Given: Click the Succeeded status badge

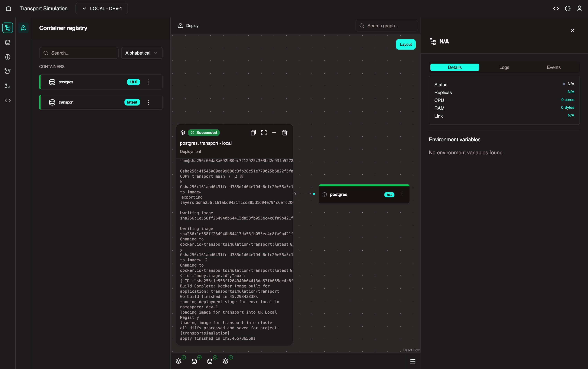Looking at the screenshot, I should [x=204, y=133].
